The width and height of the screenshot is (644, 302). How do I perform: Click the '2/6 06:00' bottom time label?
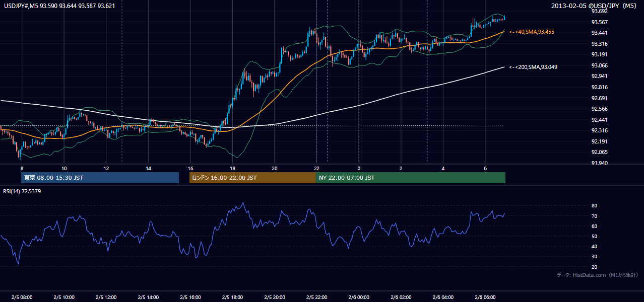(x=485, y=297)
